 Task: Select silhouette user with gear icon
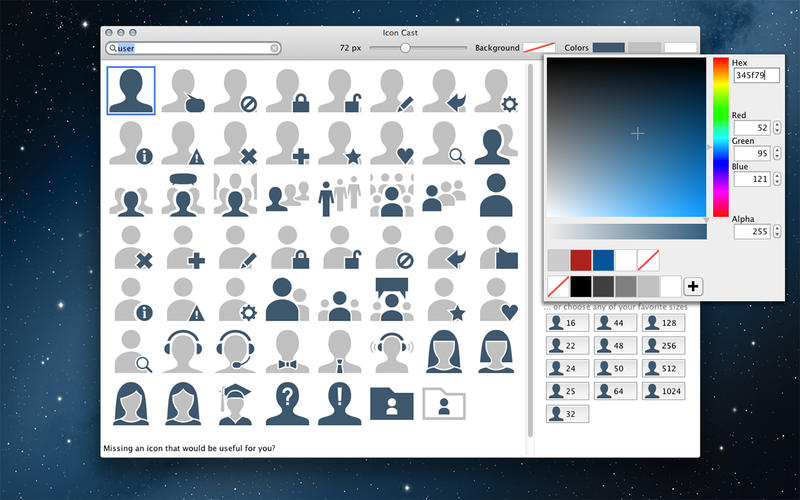[496, 91]
